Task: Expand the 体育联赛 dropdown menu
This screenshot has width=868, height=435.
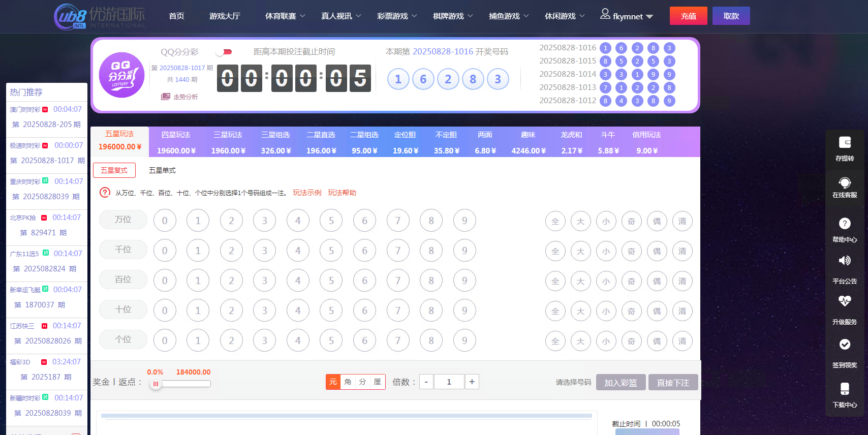Action: [285, 16]
